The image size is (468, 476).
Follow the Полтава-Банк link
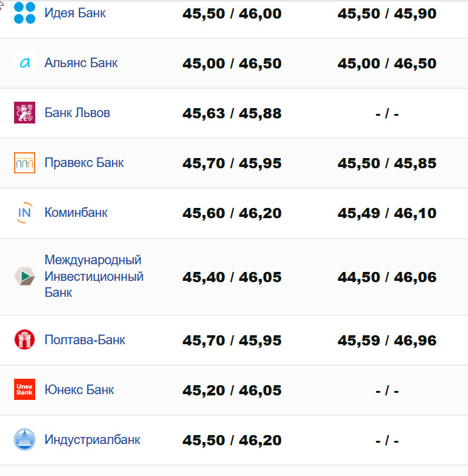coord(85,340)
